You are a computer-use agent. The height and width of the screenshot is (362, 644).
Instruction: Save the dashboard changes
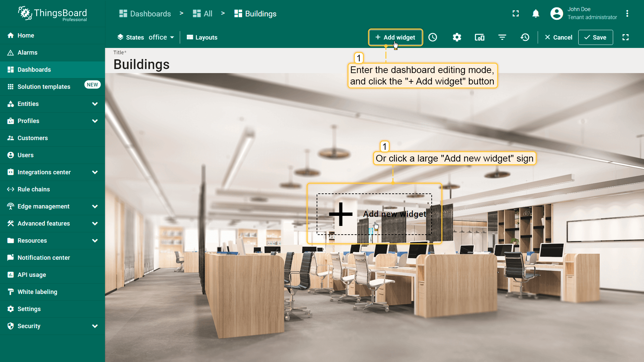point(595,37)
